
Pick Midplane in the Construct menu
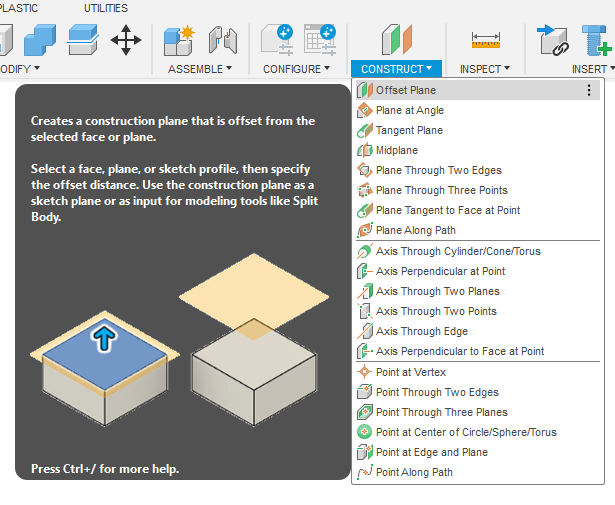point(397,150)
